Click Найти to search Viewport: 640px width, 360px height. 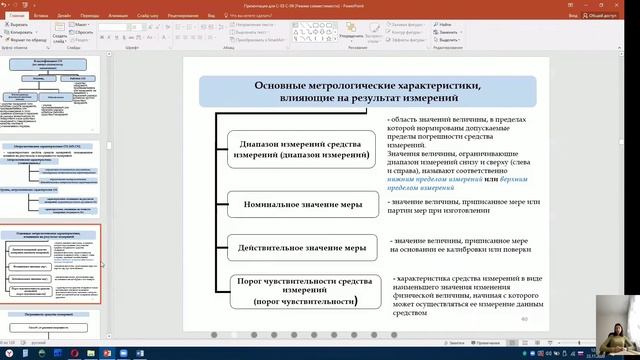(x=442, y=24)
